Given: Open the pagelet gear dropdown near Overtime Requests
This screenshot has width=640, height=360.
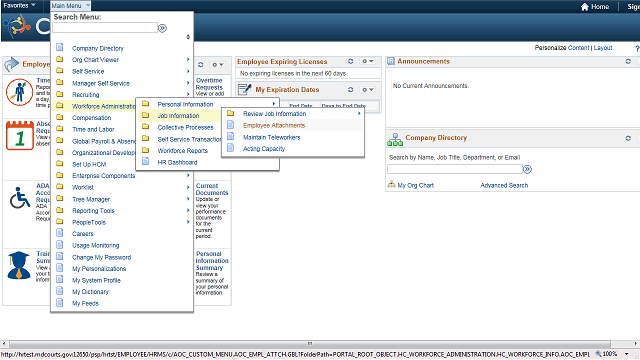Looking at the screenshot, I should pyautogui.click(x=218, y=64).
